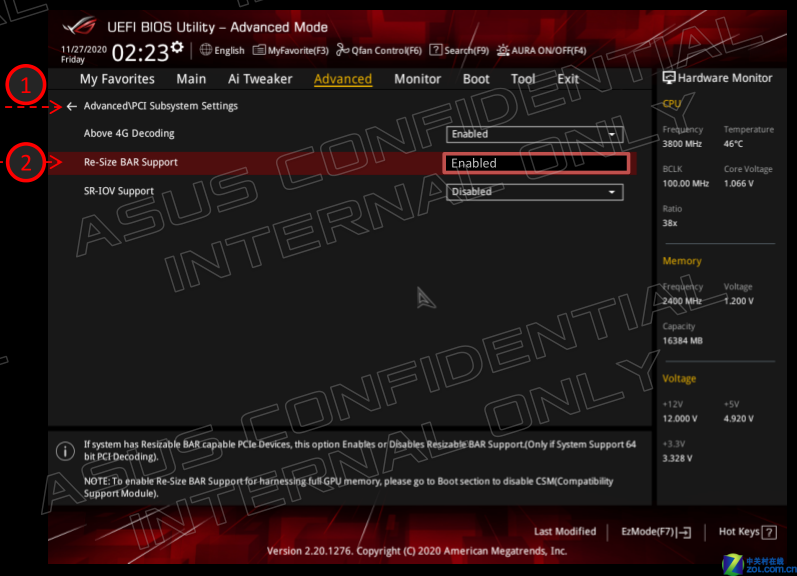Switch to the Main tab
797x576 pixels.
191,79
